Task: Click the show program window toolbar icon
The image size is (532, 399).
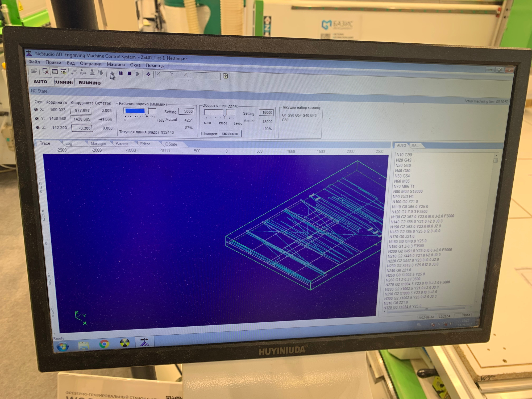Action: (x=55, y=71)
